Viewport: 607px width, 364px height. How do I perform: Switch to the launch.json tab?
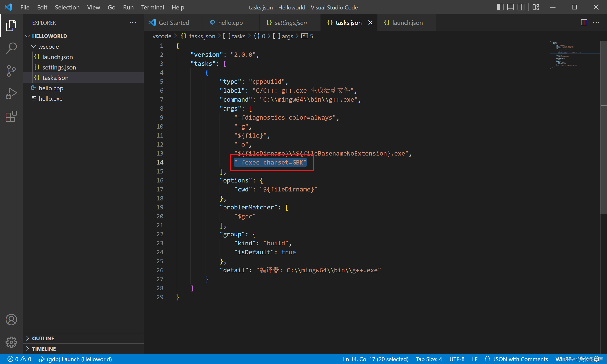[407, 22]
